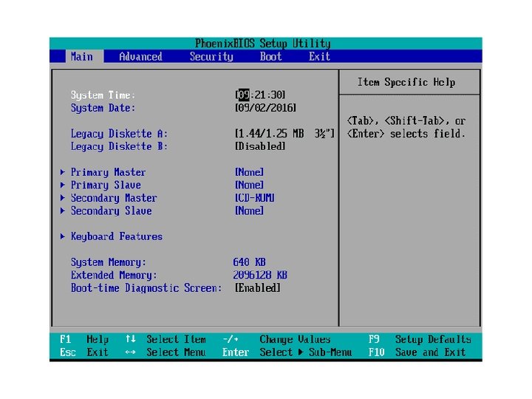The height and width of the screenshot is (399, 532).
Task: Click the None value beside Primary Master
Action: 250,172
